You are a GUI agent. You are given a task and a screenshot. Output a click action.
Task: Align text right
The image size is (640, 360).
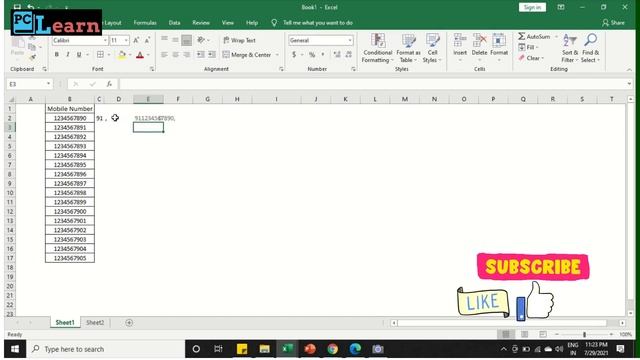187,54
